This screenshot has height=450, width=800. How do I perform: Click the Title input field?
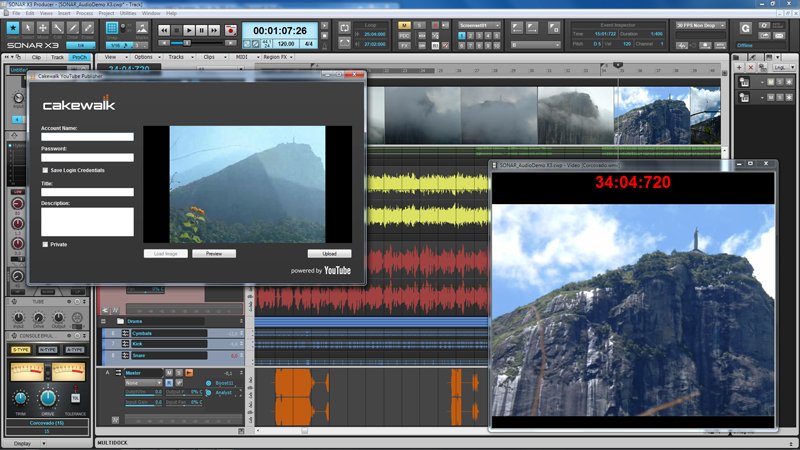tap(87, 192)
